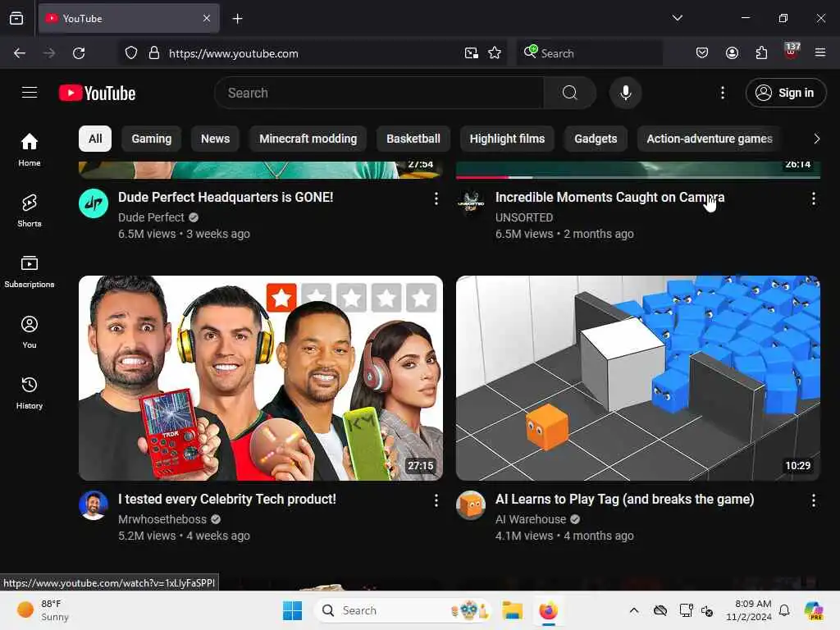This screenshot has height=630, width=840.
Task: Reload the page in Firefox
Action: 79,53
